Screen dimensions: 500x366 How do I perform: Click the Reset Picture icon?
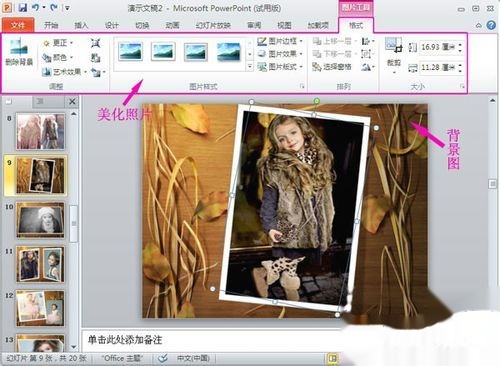pos(97,72)
